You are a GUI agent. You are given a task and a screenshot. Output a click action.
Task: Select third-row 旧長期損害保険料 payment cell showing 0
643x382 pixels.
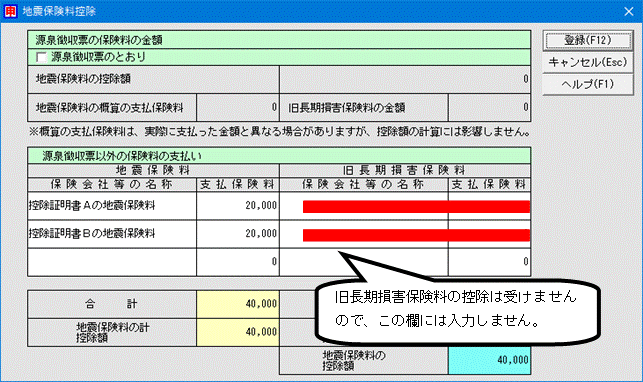[489, 262]
